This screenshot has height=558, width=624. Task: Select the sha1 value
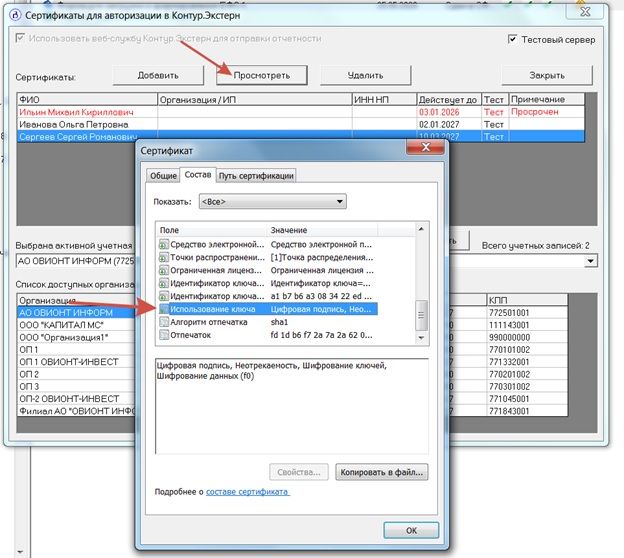coord(279,322)
